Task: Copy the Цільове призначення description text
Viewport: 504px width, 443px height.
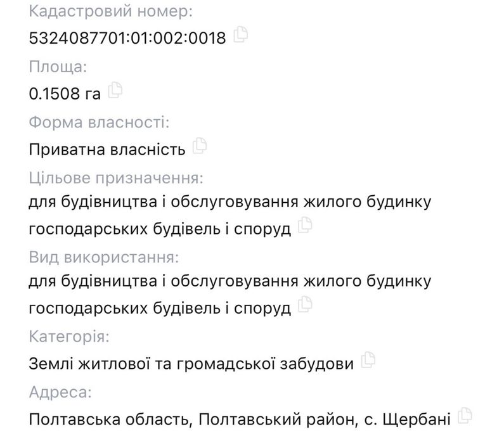Action: click(306, 225)
